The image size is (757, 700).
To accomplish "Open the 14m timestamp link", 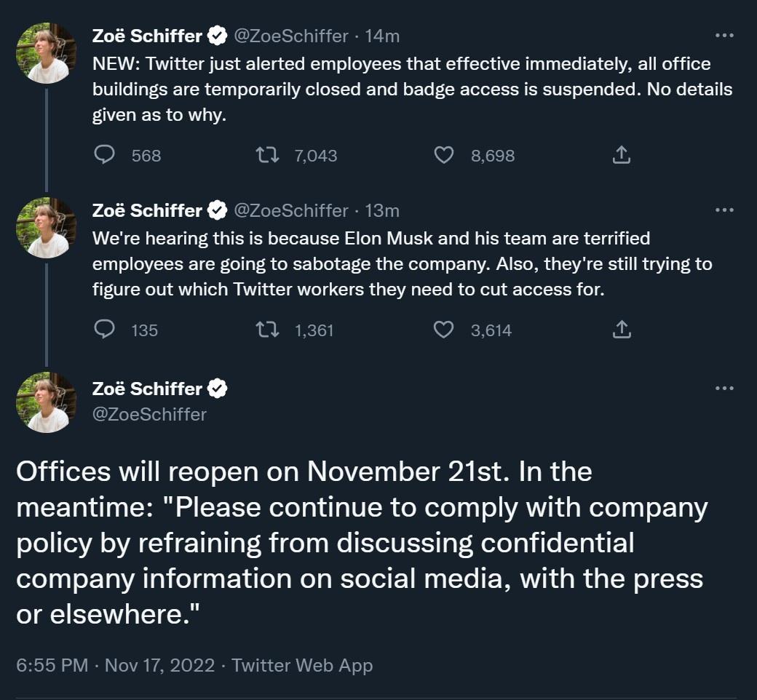I will (383, 36).
